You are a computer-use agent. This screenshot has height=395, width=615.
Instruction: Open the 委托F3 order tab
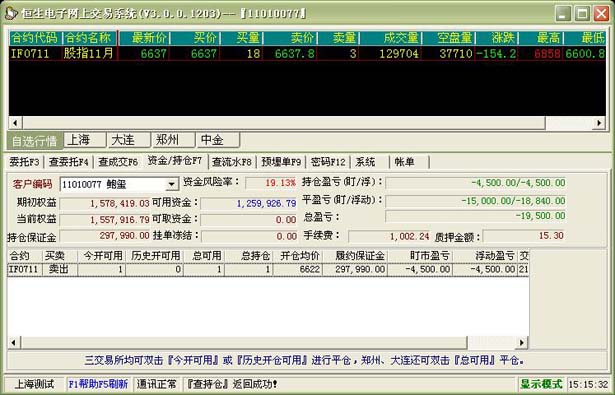tap(24, 162)
